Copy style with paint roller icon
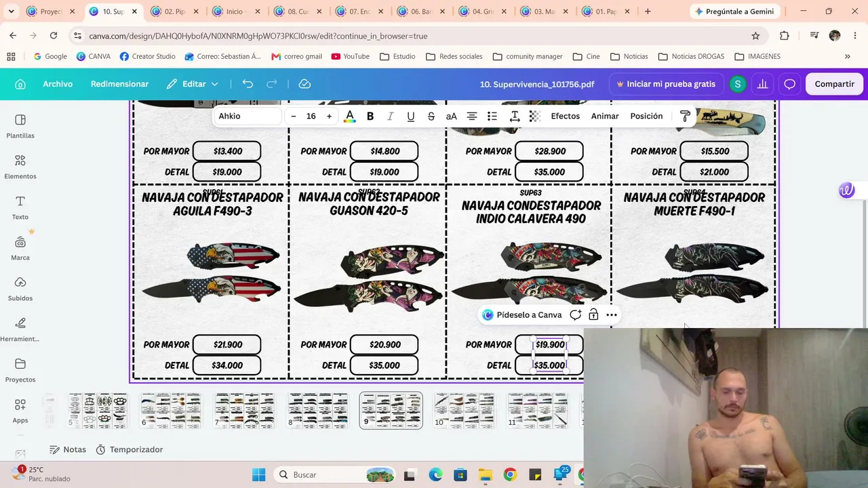868x488 pixels. point(685,117)
